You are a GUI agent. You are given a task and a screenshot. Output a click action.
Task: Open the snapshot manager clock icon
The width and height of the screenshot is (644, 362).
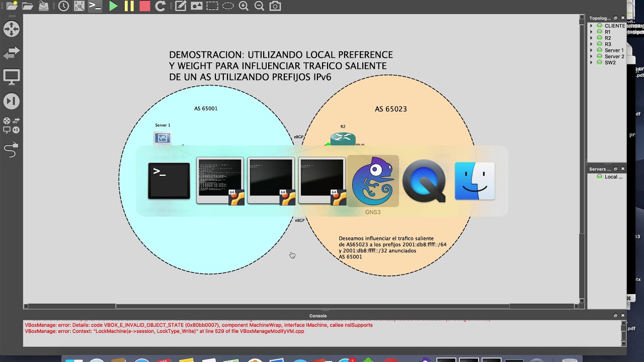(x=63, y=6)
